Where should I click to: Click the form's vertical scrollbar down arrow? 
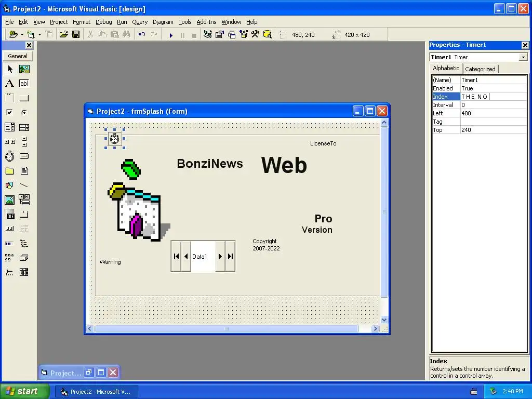[384, 320]
